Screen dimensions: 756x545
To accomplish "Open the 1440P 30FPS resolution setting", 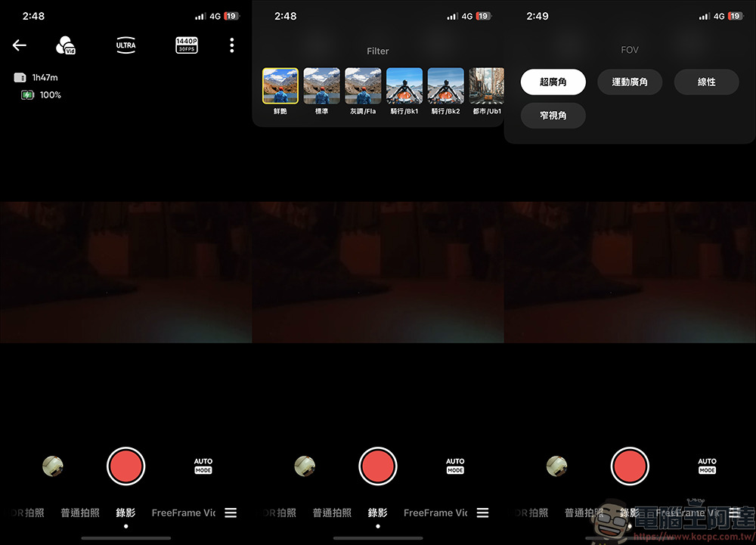I will (186, 45).
